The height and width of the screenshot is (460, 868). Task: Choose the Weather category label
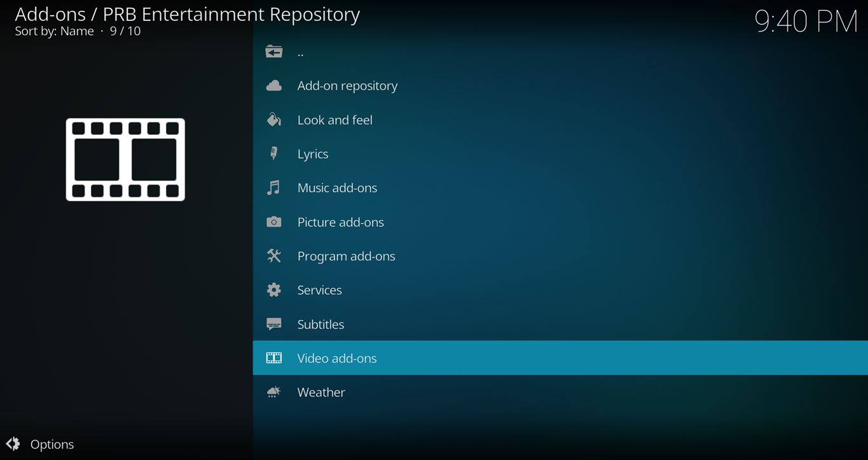321,392
